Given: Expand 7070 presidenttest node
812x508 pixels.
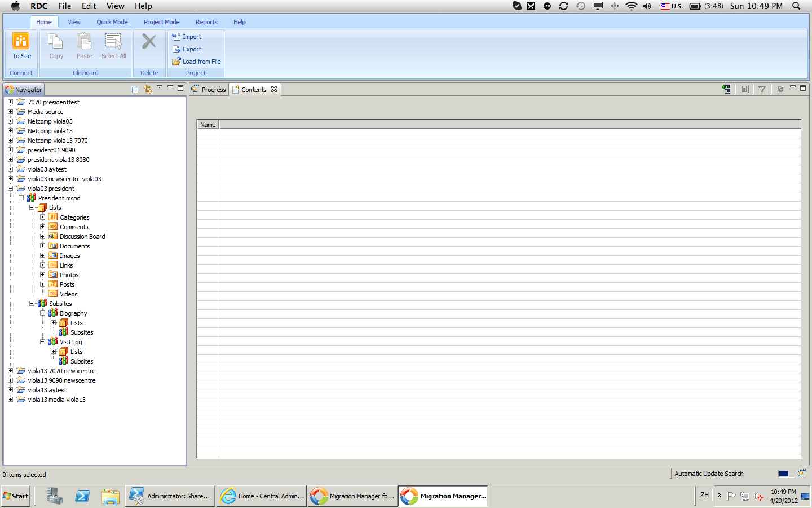Looking at the screenshot, I should [10, 102].
